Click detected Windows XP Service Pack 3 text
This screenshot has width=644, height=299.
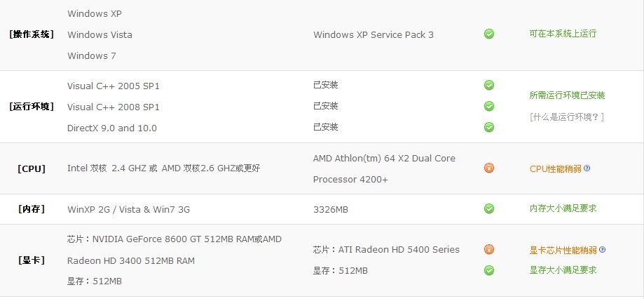point(374,34)
